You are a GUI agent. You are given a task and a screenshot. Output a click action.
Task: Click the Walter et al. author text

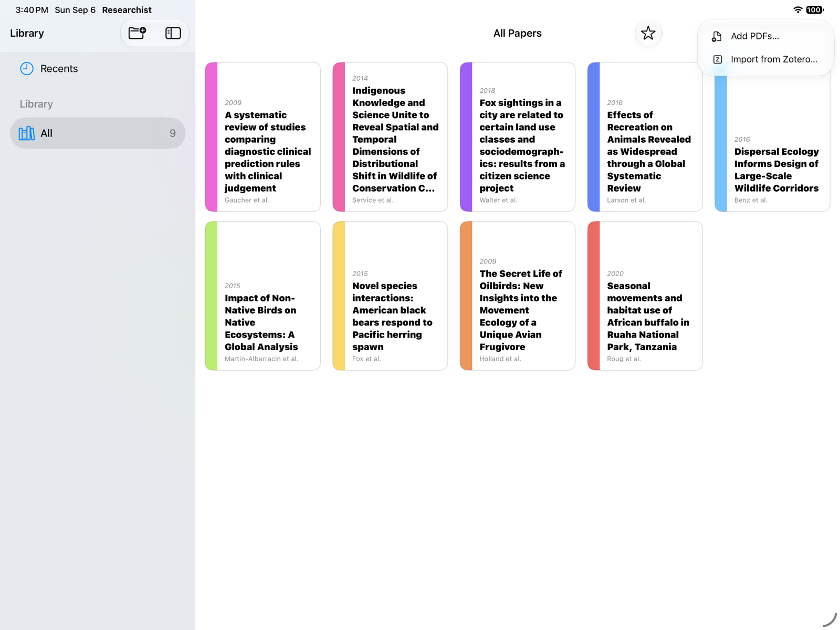pyautogui.click(x=498, y=200)
